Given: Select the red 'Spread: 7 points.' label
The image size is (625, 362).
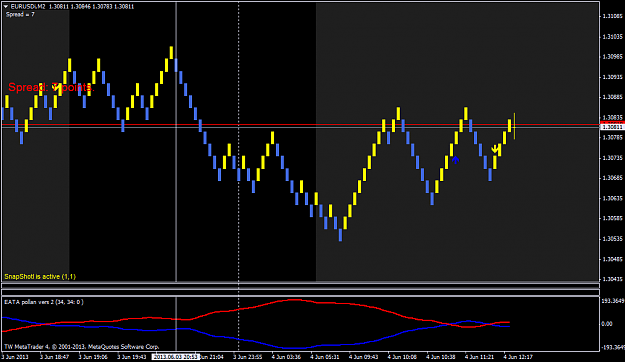Looking at the screenshot, I should [x=51, y=87].
